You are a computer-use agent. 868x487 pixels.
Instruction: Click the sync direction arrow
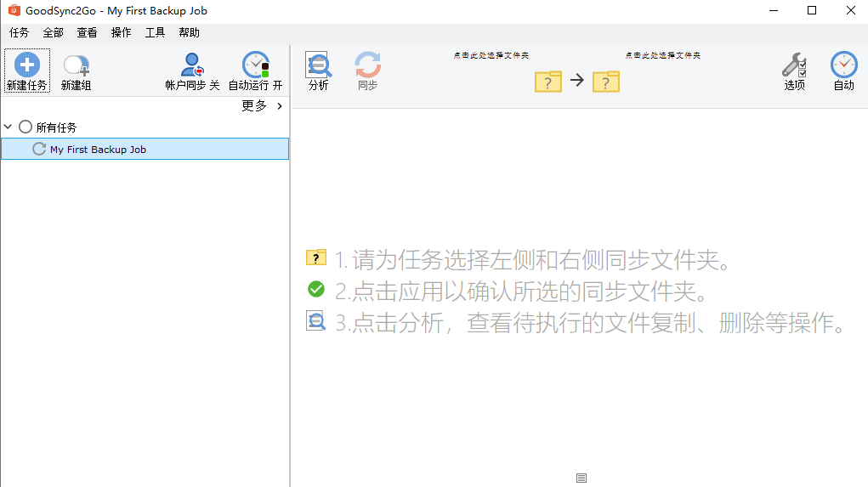pos(576,80)
